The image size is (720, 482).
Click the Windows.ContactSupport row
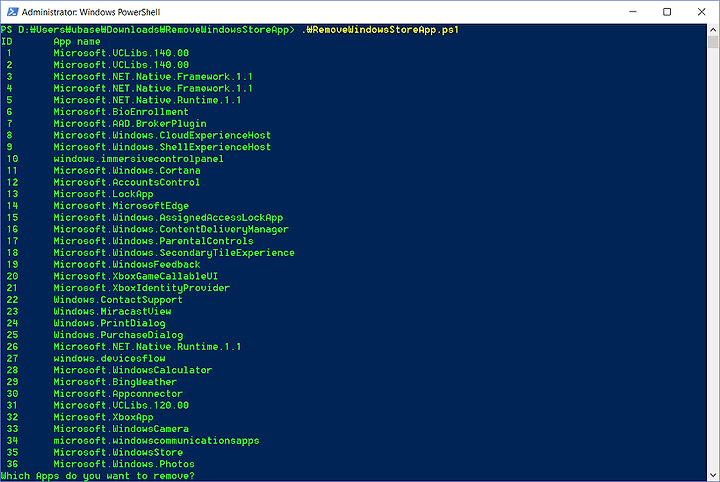click(x=118, y=300)
